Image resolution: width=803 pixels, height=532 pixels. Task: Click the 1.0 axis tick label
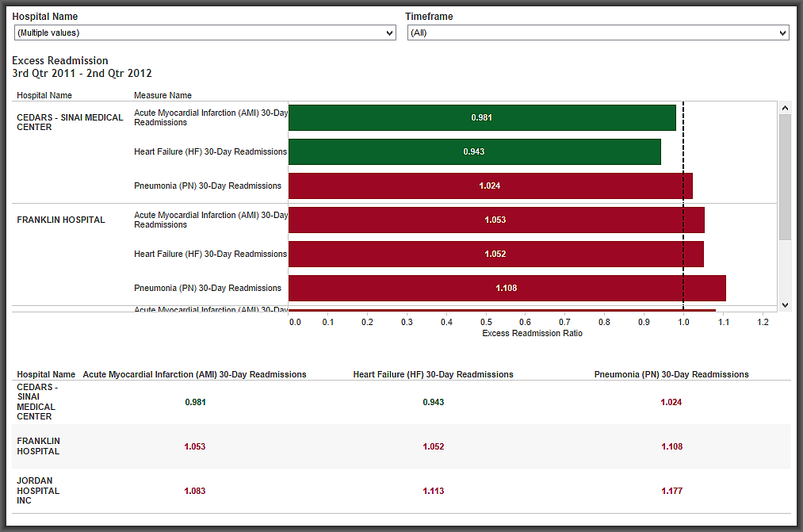coord(683,322)
